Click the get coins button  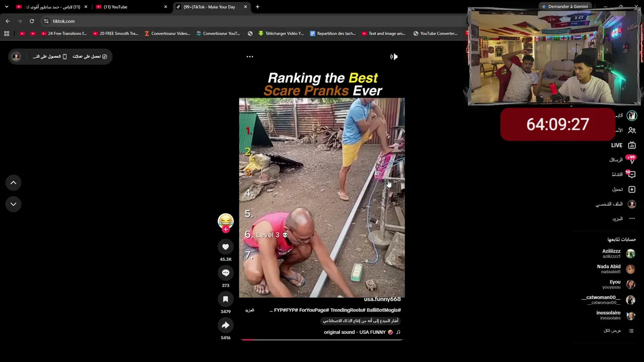pyautogui.click(x=90, y=56)
